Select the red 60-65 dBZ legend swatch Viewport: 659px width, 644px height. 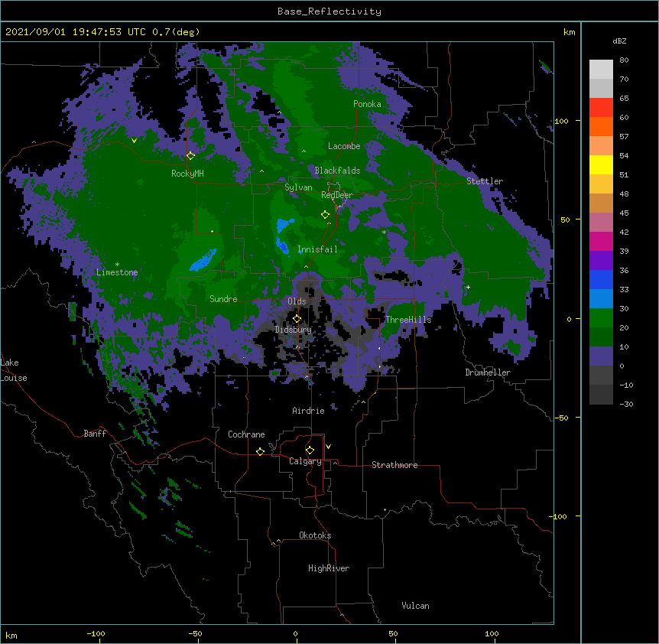pos(601,108)
